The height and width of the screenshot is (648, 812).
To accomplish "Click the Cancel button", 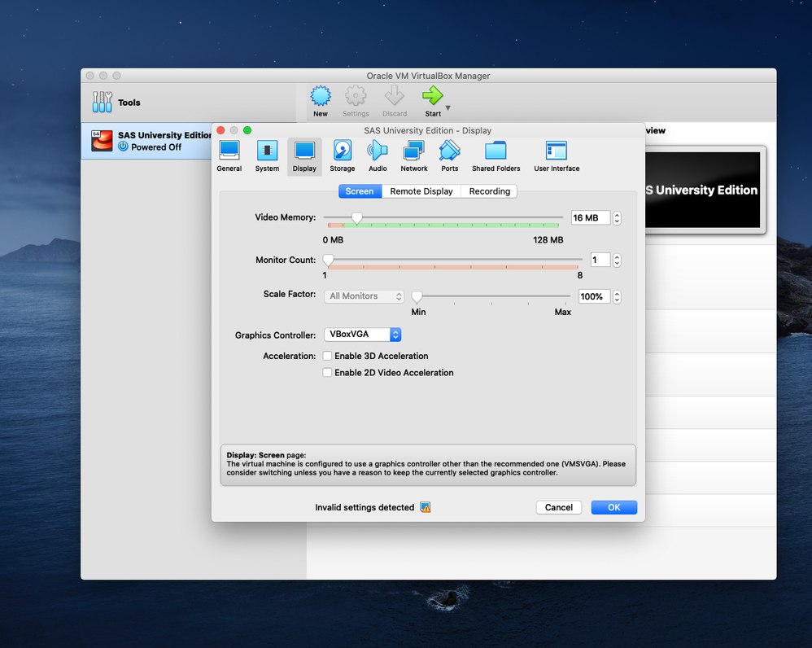I will coord(559,507).
